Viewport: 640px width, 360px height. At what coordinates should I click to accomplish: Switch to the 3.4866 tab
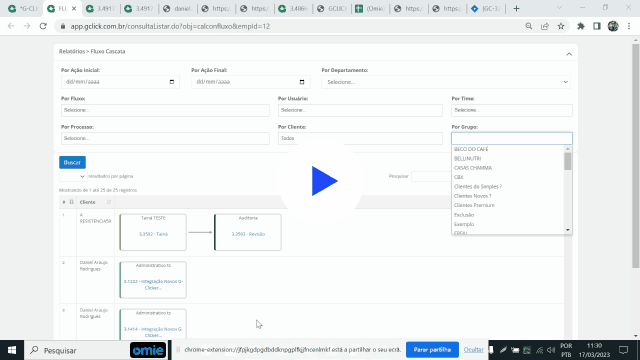point(293,9)
